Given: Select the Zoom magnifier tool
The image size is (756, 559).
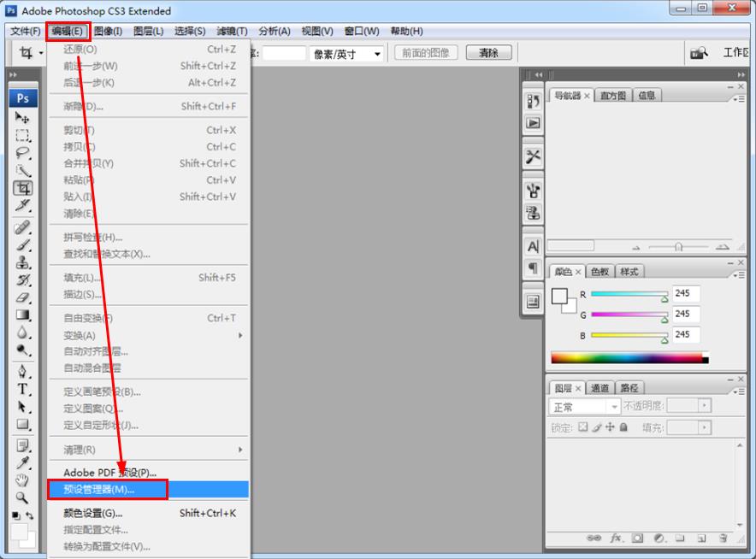Looking at the screenshot, I should point(23,497).
